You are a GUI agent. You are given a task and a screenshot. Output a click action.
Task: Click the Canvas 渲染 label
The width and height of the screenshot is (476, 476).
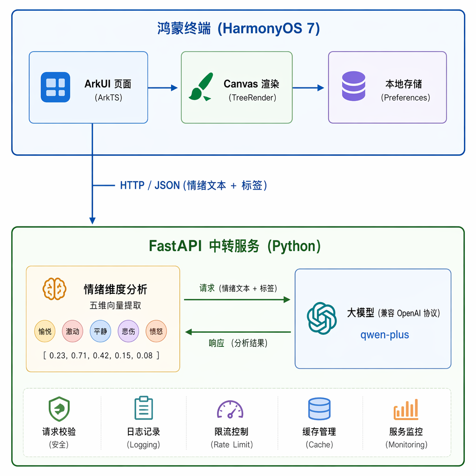[x=251, y=84]
